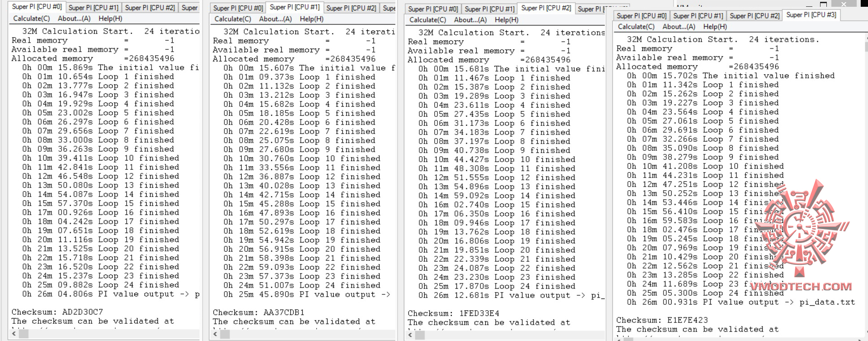Click the active Super PI [CPU #2] tab in the third window
The image size is (868, 341).
pyautogui.click(x=546, y=8)
